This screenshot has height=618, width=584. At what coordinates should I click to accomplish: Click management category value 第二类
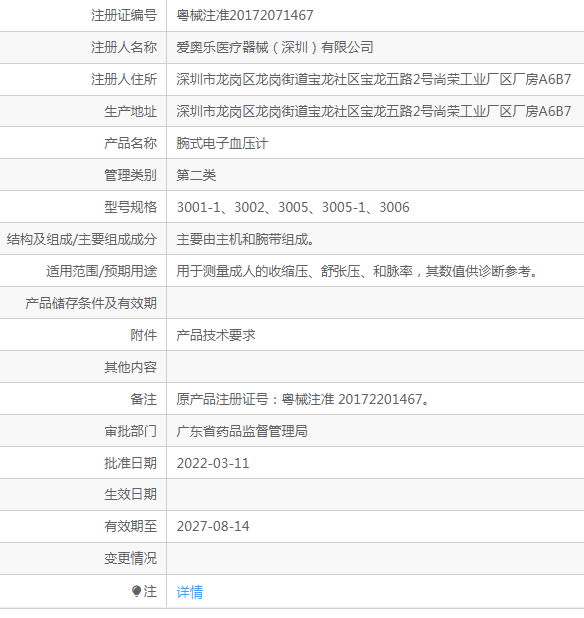(196, 175)
